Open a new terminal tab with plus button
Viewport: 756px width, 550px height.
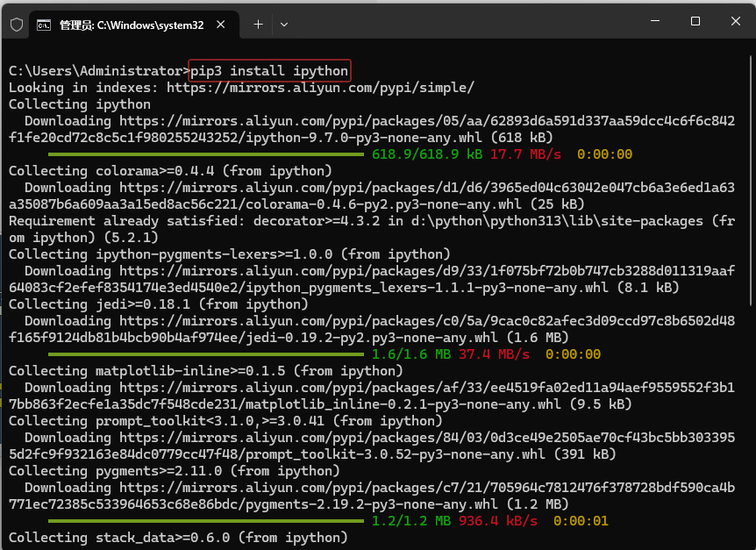click(x=259, y=25)
